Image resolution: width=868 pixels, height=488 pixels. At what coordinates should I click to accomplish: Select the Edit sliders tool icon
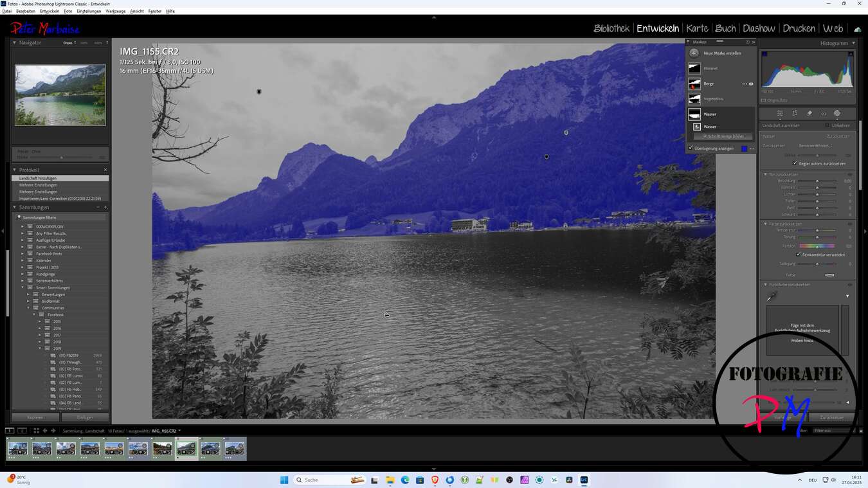780,113
